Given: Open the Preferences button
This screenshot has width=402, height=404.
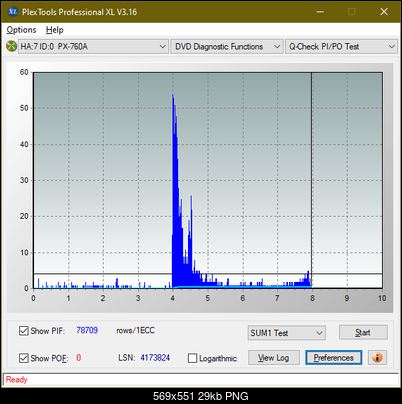Looking at the screenshot, I should [334, 358].
